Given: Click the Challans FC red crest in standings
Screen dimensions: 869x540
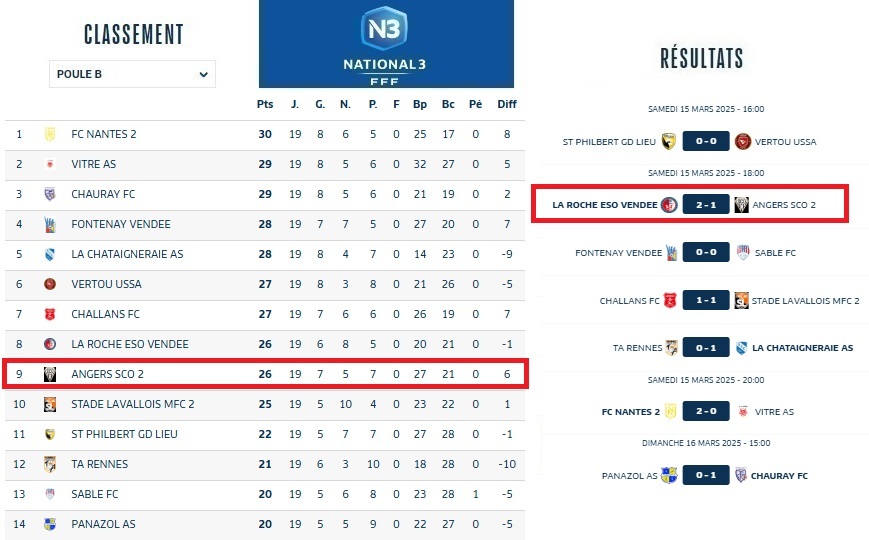Looking at the screenshot, I should point(49,314).
